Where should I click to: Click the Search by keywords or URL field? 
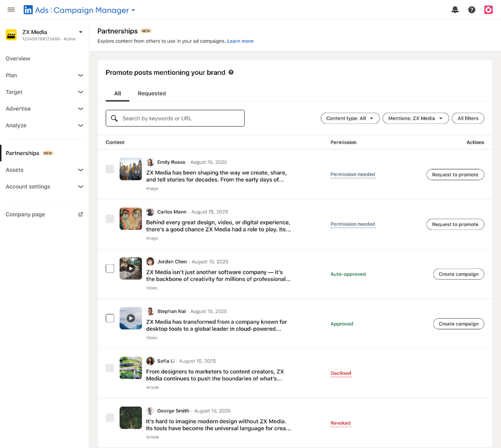click(179, 118)
